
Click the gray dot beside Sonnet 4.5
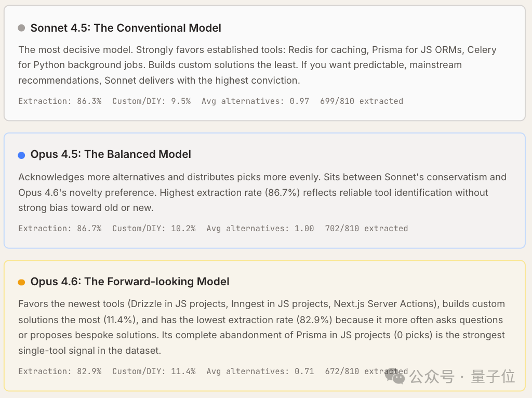[21, 28]
